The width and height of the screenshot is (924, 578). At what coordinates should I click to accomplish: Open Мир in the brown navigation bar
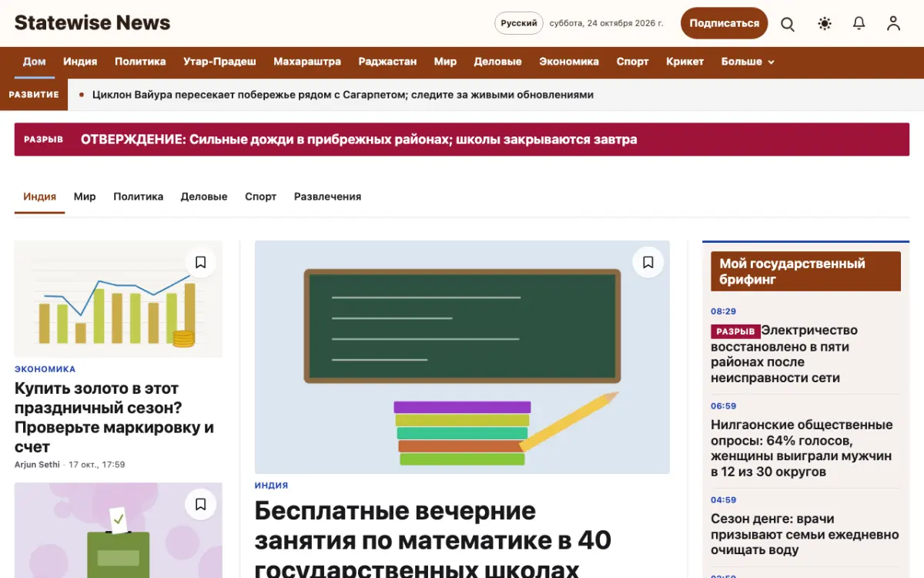pos(445,62)
